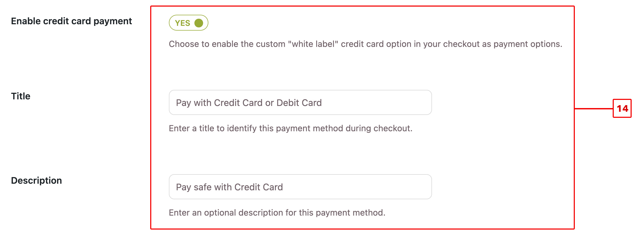Select the text Pay with Credit Card or Debit Card
Viewport: 644px width, 243px height.
(249, 103)
